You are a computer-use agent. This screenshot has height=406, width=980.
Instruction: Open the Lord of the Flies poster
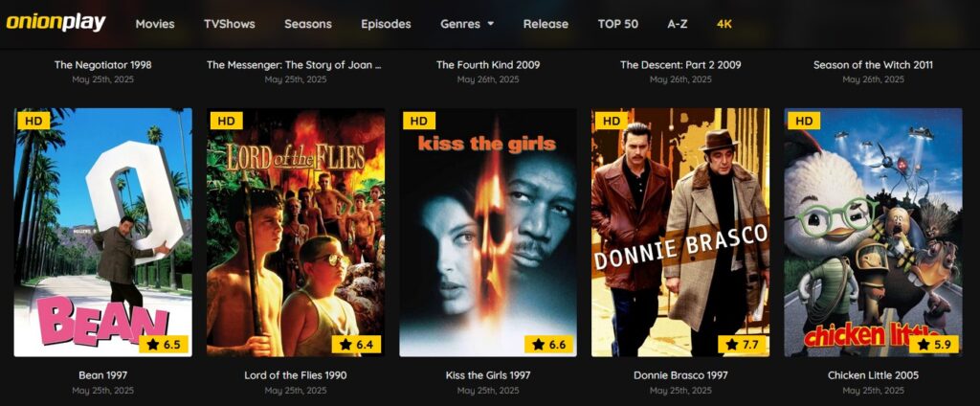(x=296, y=232)
